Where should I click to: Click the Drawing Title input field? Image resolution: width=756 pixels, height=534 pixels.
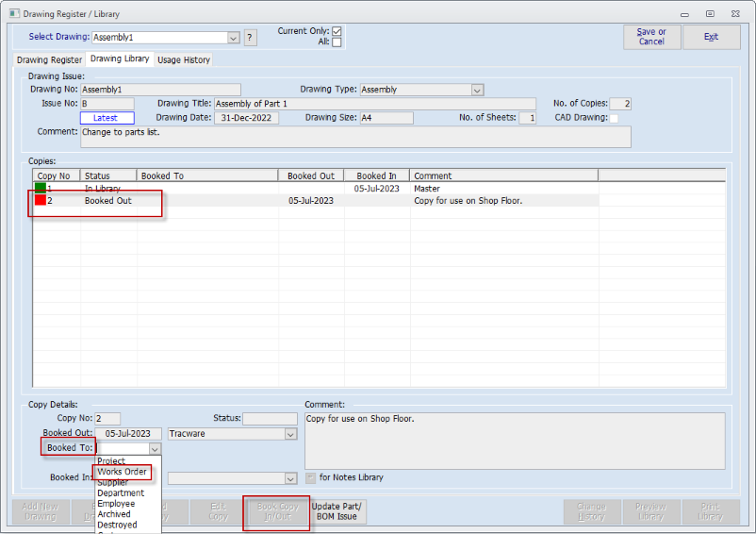[374, 104]
